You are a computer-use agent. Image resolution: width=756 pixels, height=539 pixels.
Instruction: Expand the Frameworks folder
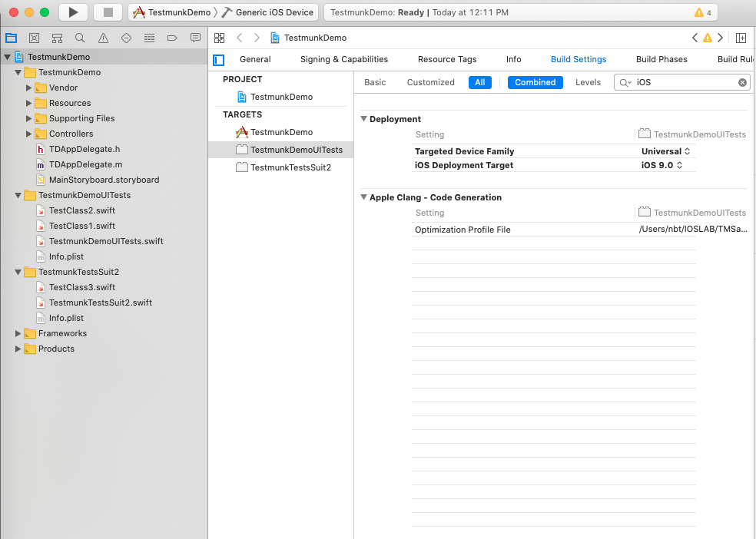(x=18, y=333)
